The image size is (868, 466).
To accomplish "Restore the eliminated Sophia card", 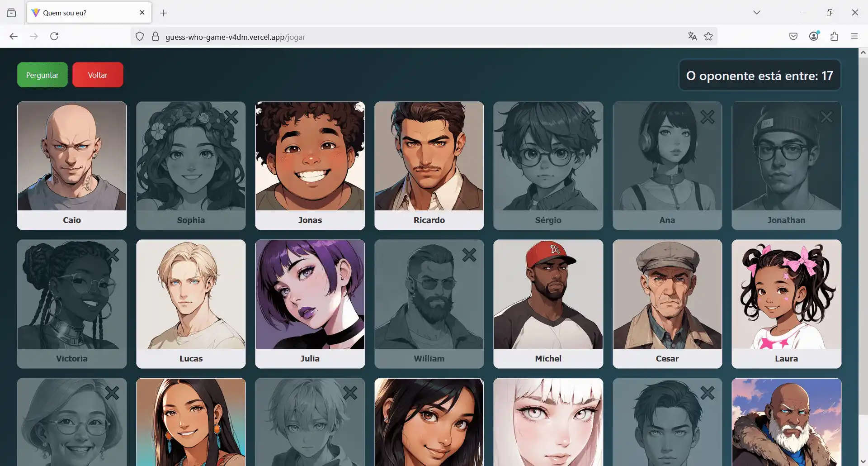I will pos(191,166).
